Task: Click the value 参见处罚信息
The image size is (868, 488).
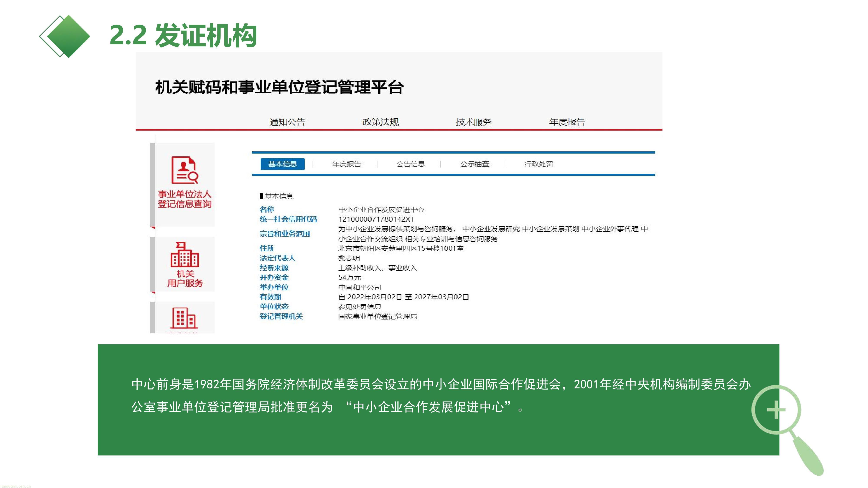Action: pos(359,306)
